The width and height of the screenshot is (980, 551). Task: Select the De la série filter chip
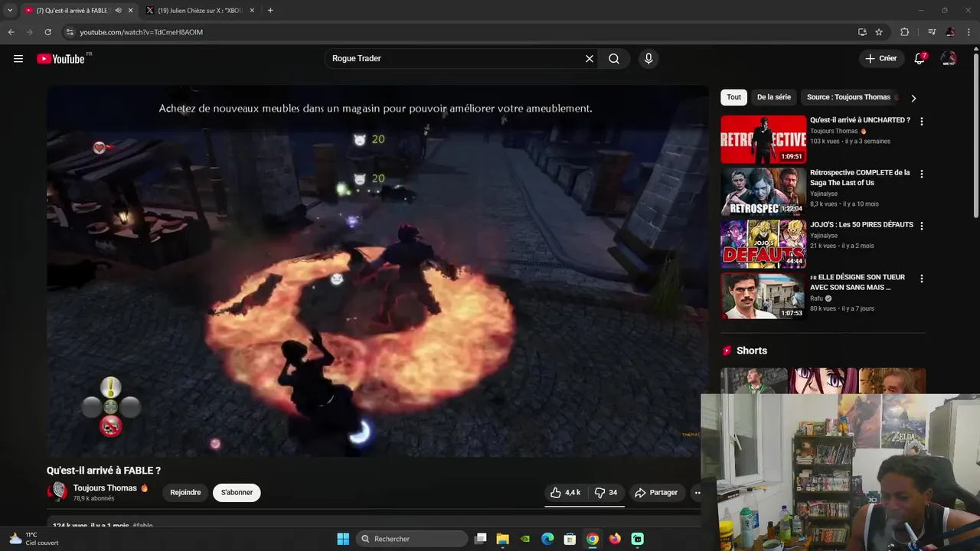pyautogui.click(x=774, y=97)
